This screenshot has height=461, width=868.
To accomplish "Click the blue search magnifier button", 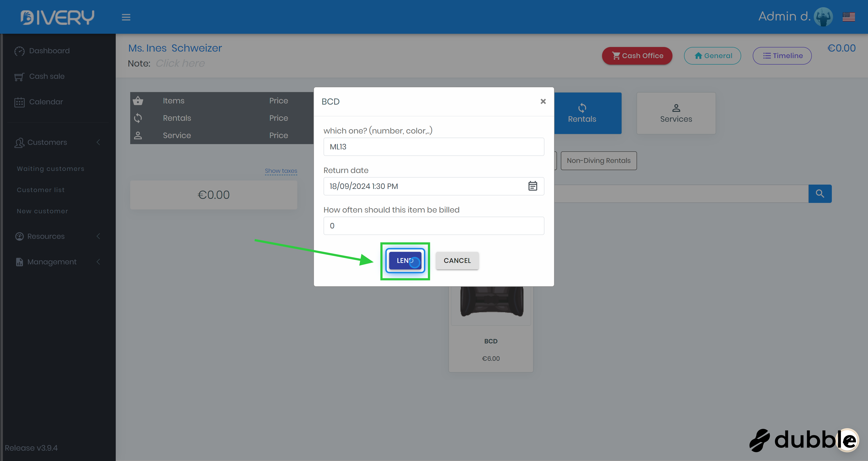I will [x=820, y=194].
